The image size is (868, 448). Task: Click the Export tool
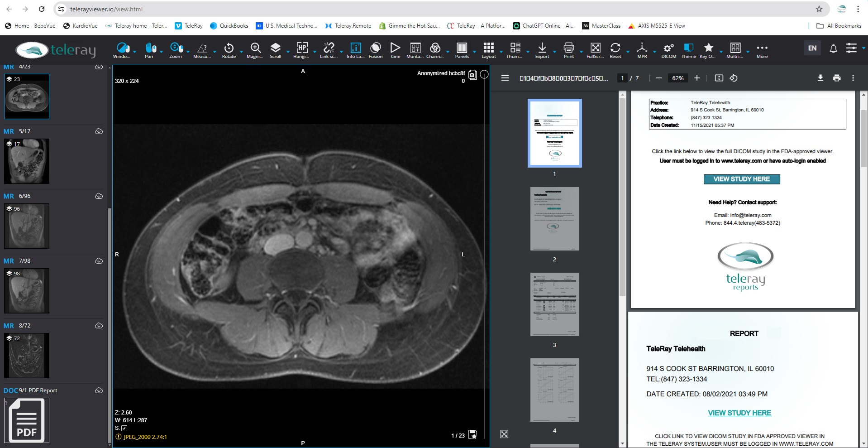tap(542, 50)
